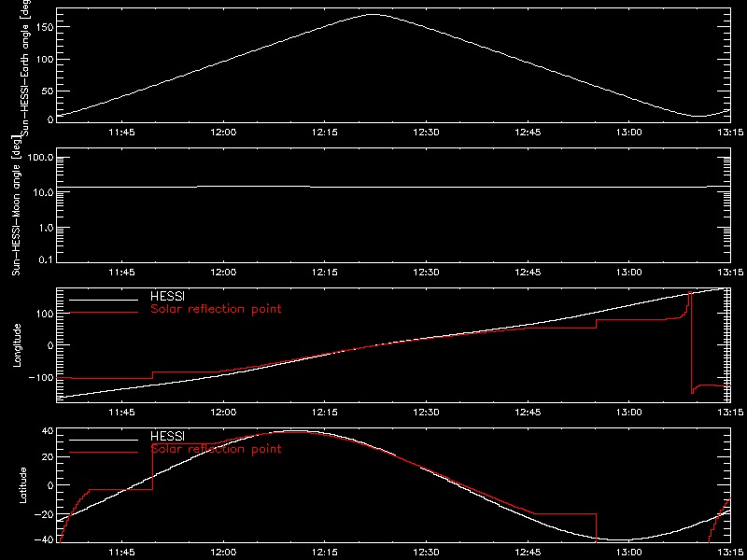Select Solar reflection point legend in Longitude plot
Image resolution: width=747 pixels, height=560 pixels.
tap(216, 309)
